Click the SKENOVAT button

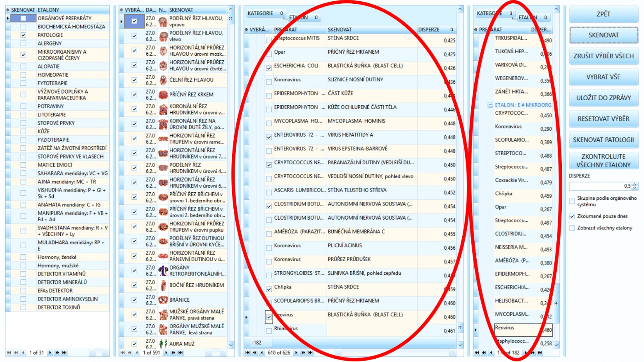tap(604, 35)
